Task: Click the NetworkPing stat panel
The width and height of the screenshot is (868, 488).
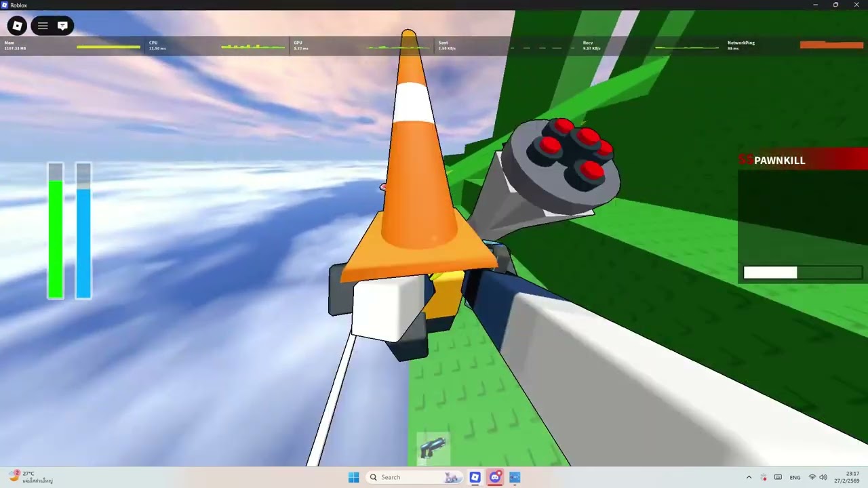Action: 795,45
